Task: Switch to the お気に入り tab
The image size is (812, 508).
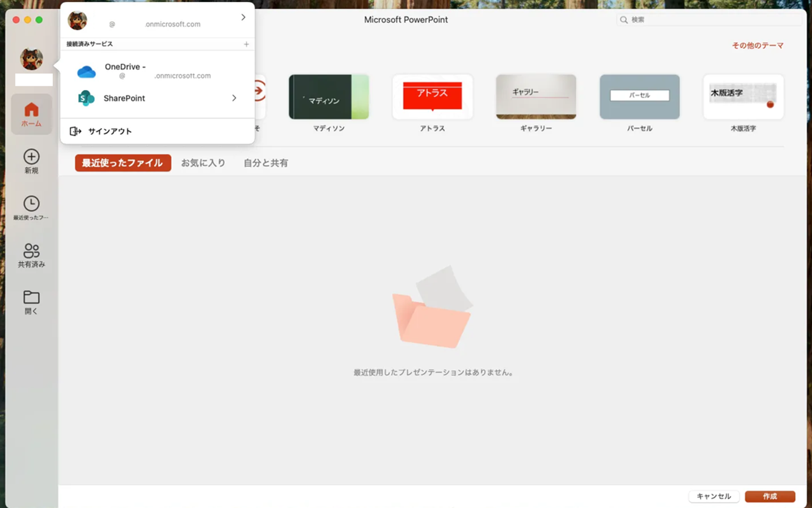Action: coord(203,163)
